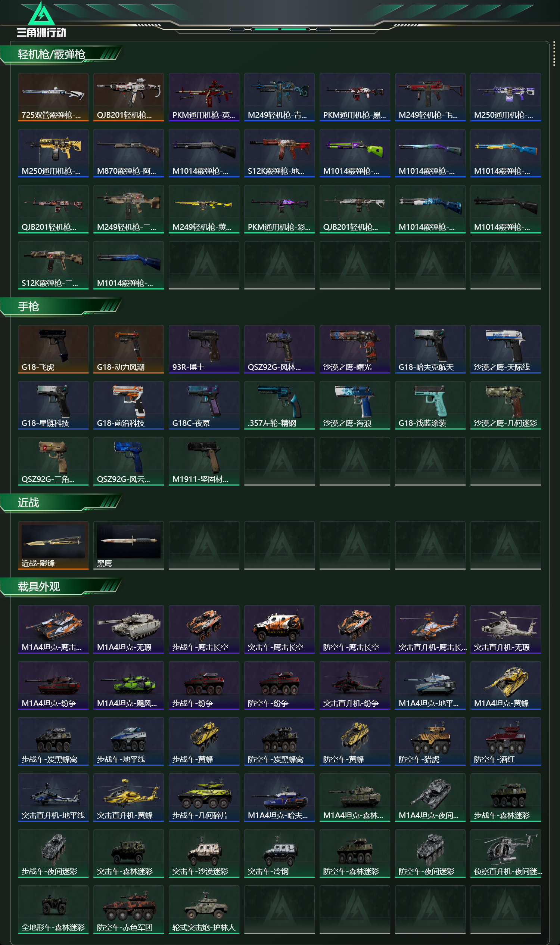
Task: Select the 沙漠之鹰-曙光 pistol skin
Action: point(355,349)
